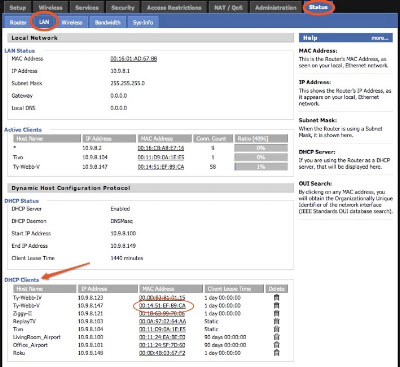Click the subnet mask value 255.255.255.0

[127, 83]
